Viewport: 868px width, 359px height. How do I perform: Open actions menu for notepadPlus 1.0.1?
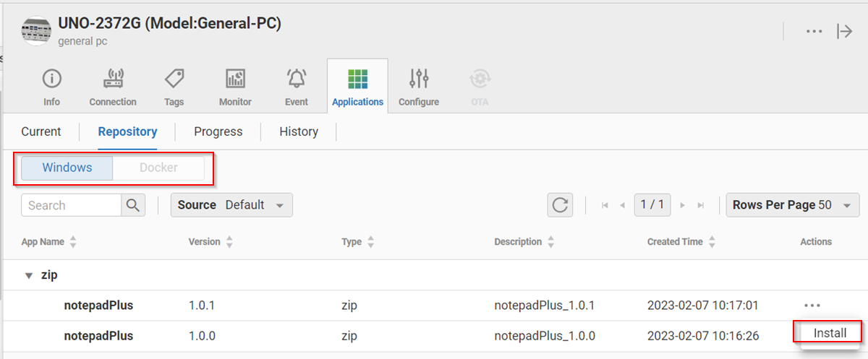coord(812,306)
